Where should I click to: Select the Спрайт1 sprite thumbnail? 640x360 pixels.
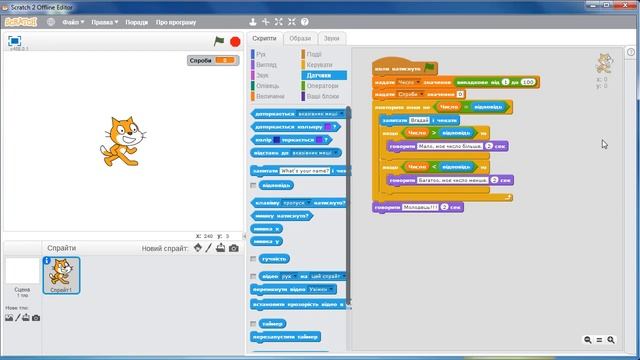click(61, 276)
